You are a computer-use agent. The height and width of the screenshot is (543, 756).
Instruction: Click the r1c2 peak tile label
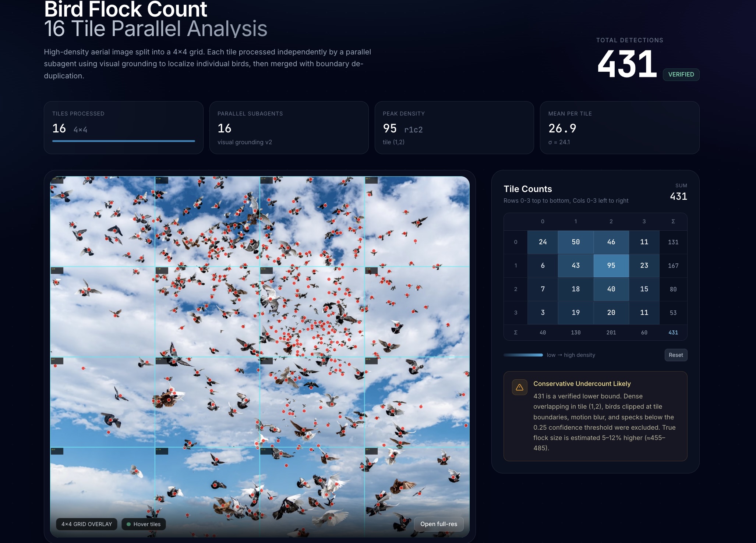tap(413, 129)
